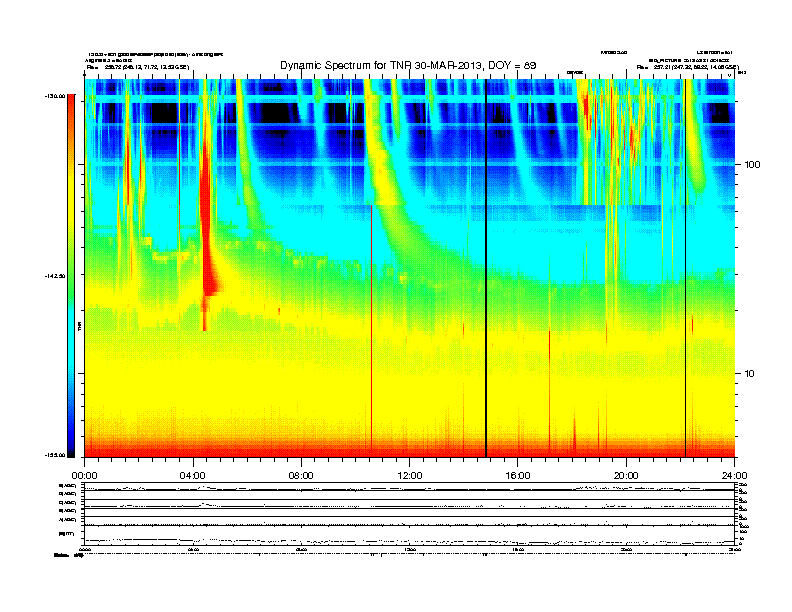Click the -142.50 colorbar midpoint label
The image size is (792, 612).
coord(56,276)
